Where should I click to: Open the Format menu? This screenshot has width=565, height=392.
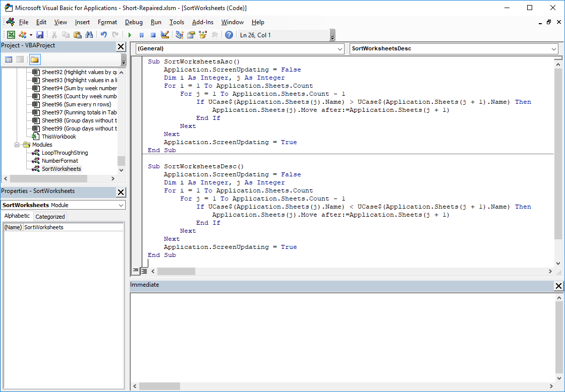[107, 22]
